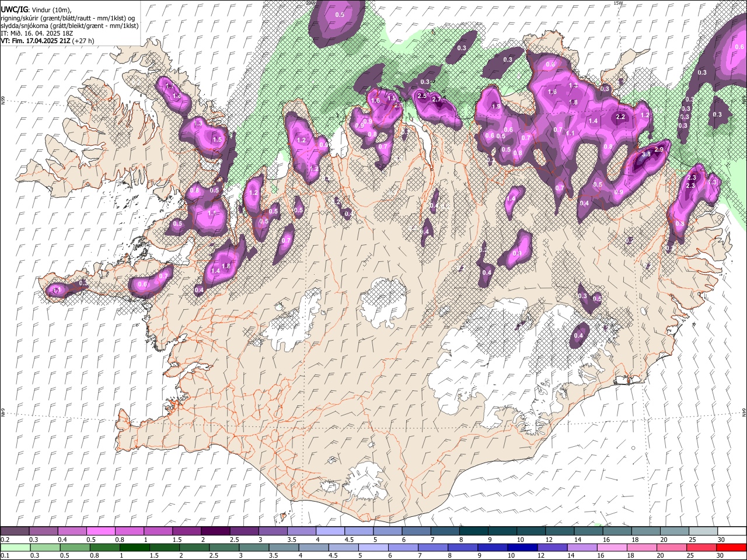Click the UWC/IG title text

point(14,10)
